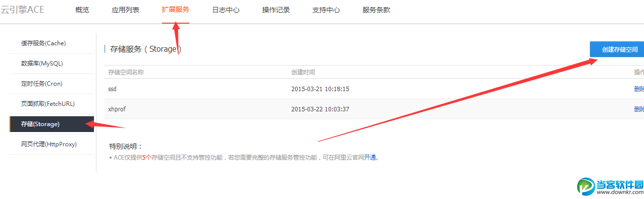Click the 创建时间 column header
This screenshot has height=199, width=644.
coord(303,72)
